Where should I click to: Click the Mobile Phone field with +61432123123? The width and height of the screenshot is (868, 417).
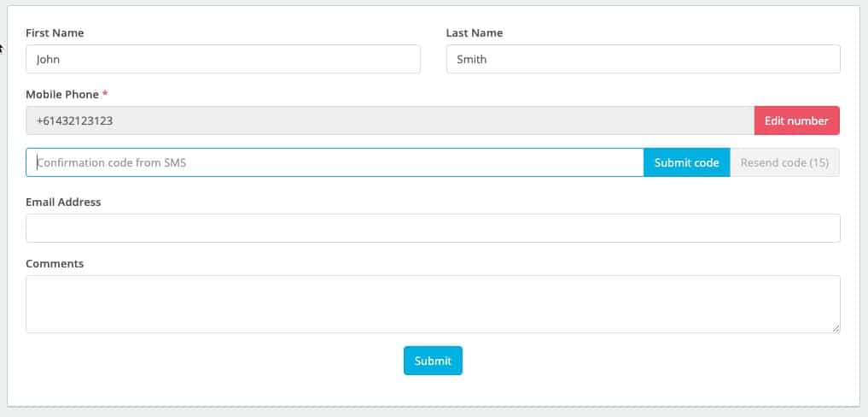coord(390,120)
